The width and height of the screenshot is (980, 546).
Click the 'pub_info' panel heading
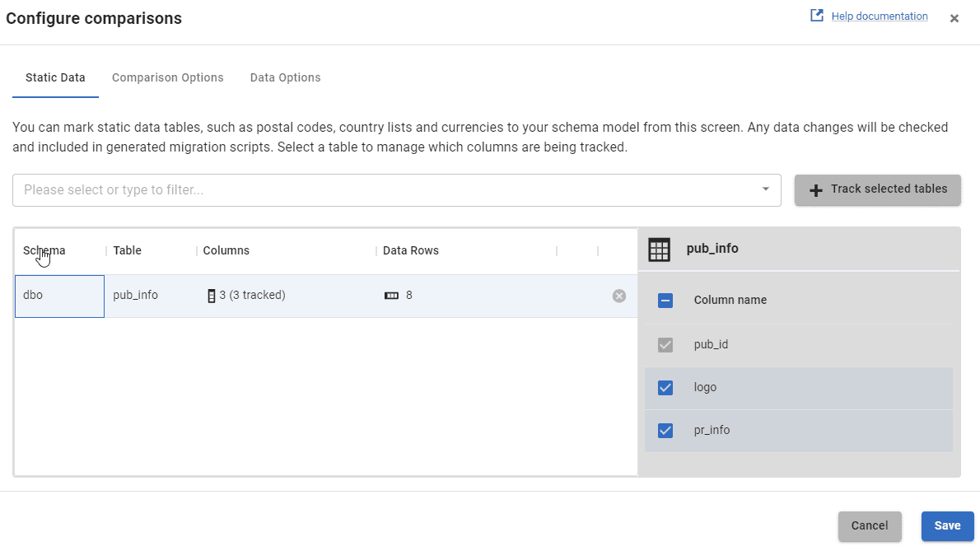[712, 249]
